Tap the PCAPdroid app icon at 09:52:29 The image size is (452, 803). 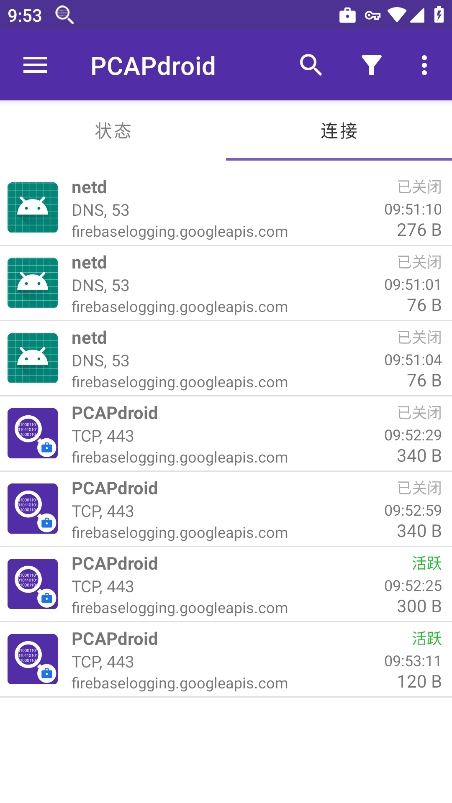pyautogui.click(x=33, y=433)
